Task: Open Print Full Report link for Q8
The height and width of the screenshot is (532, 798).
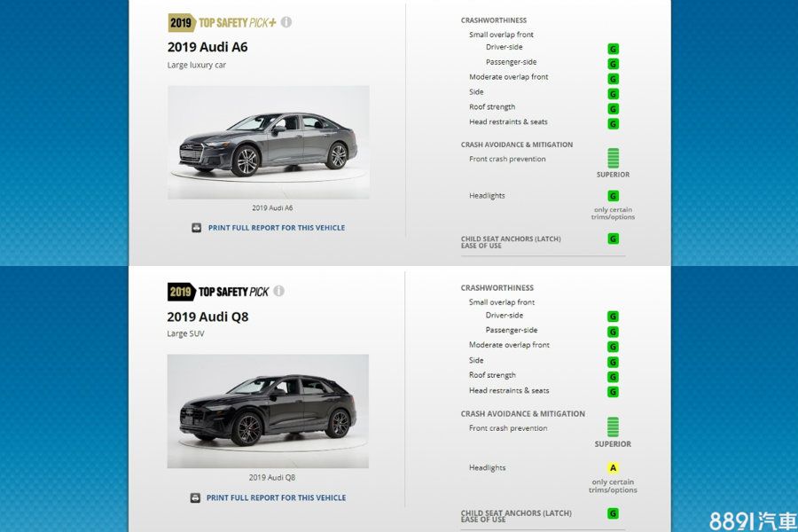Action: pyautogui.click(x=276, y=497)
